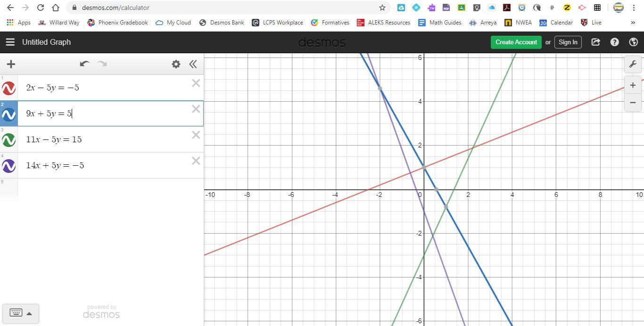Open the Desmos hamburger menu
Viewport: 644px width, 326px height.
pyautogui.click(x=10, y=42)
